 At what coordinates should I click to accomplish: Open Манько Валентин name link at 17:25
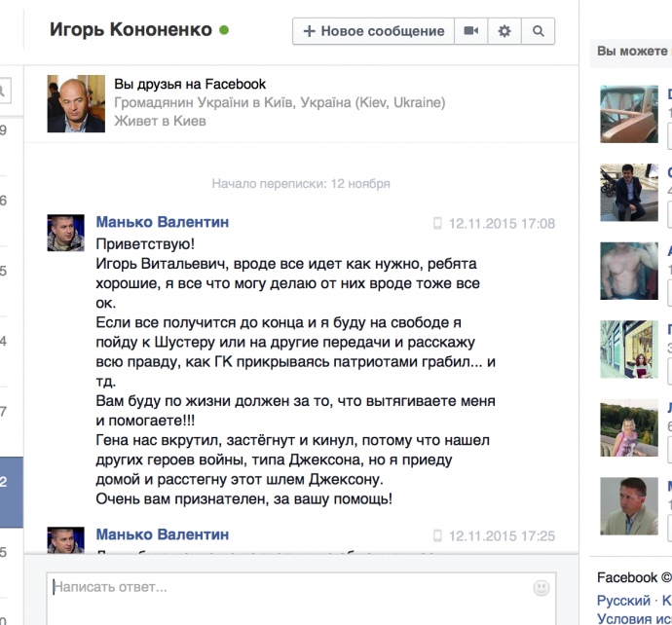[x=163, y=534]
